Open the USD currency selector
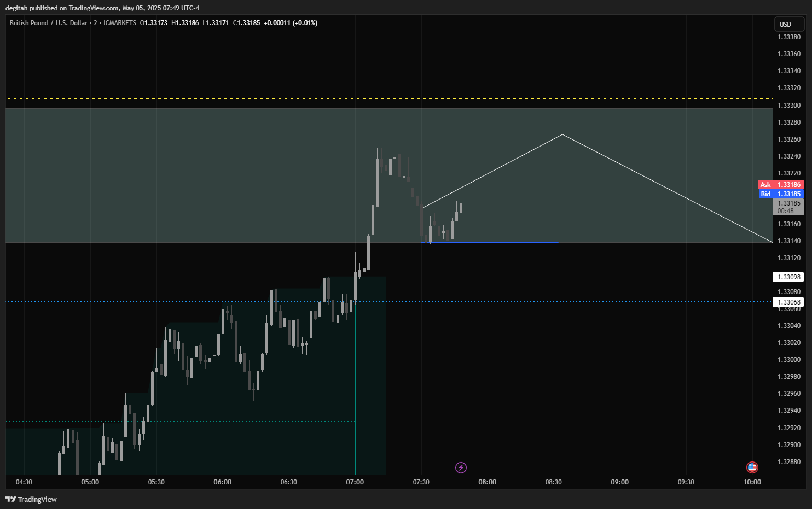The height and width of the screenshot is (509, 812). 788,24
